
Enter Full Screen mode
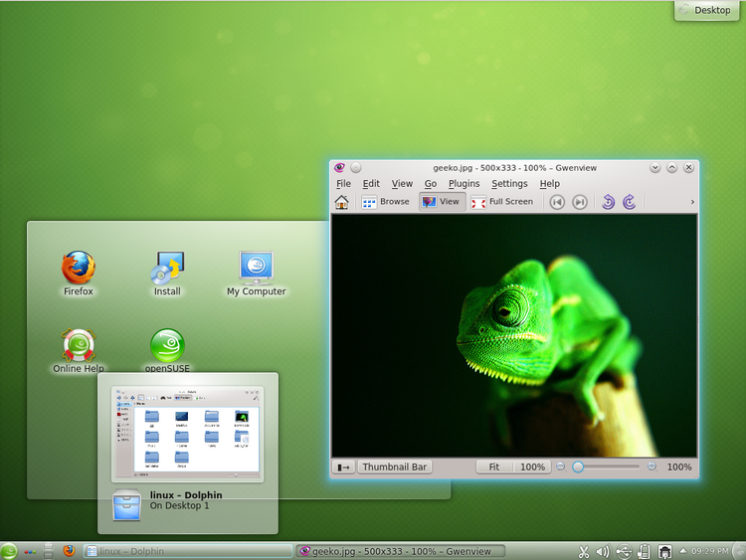point(502,202)
